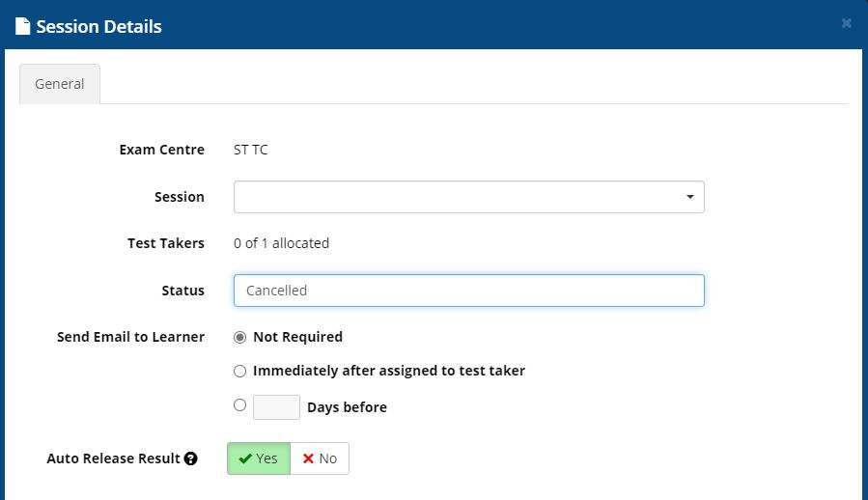The image size is (868, 500).
Task: Set Auto Release Result to No
Action: coord(320,458)
